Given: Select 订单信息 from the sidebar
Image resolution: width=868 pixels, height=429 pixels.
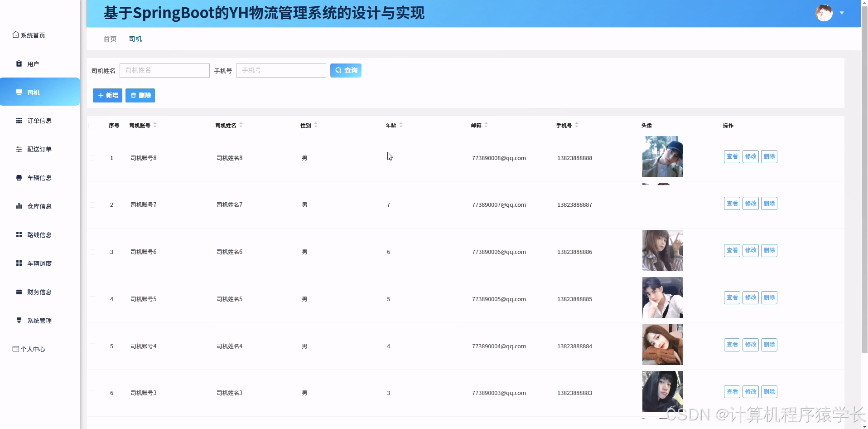Looking at the screenshot, I should tap(39, 120).
